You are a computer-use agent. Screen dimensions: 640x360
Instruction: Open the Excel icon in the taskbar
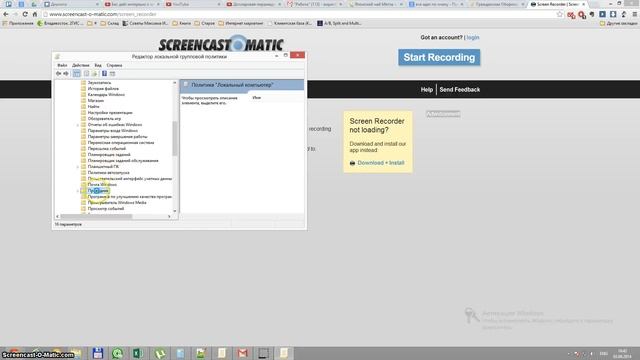pos(138,353)
